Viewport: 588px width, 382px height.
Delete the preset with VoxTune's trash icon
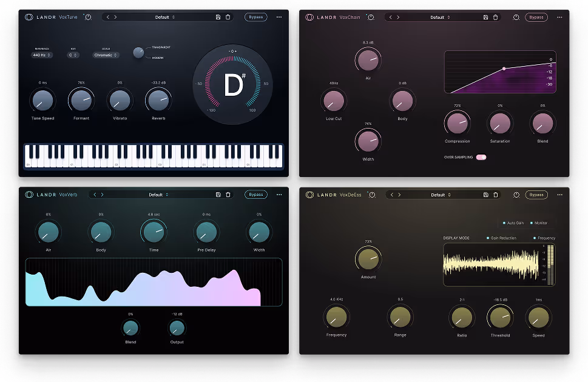[228, 17]
